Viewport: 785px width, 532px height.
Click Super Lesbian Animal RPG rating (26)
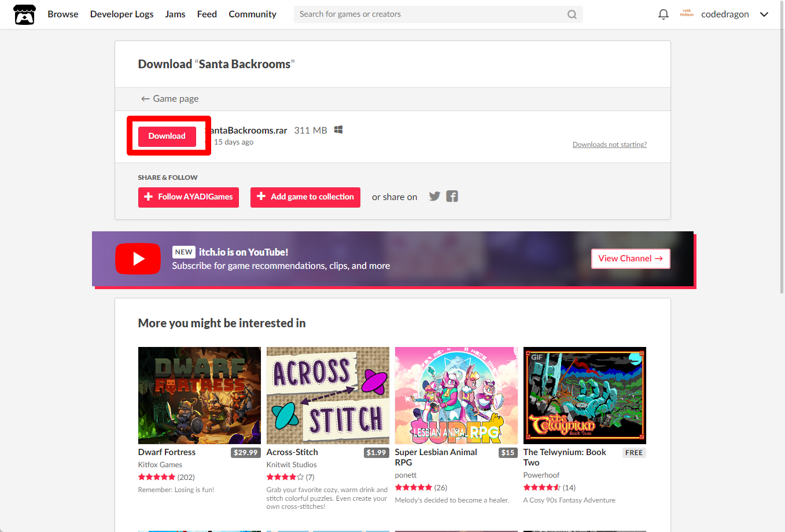click(x=421, y=487)
